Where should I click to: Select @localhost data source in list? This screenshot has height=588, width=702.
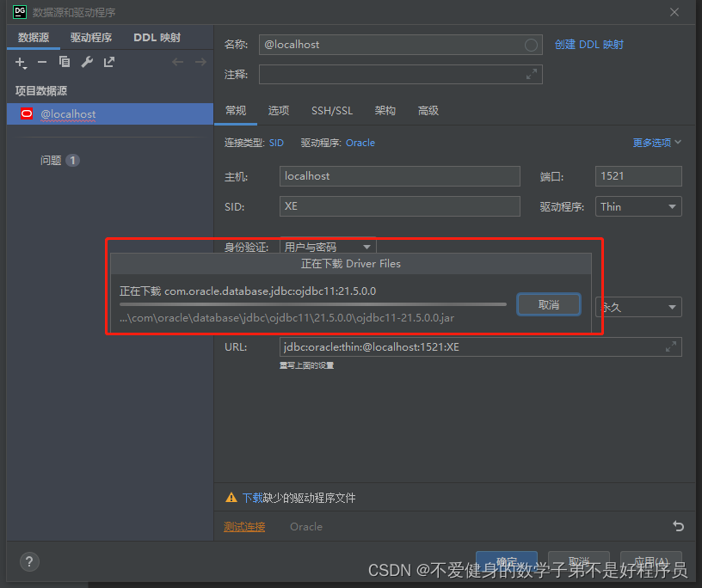tap(110, 113)
